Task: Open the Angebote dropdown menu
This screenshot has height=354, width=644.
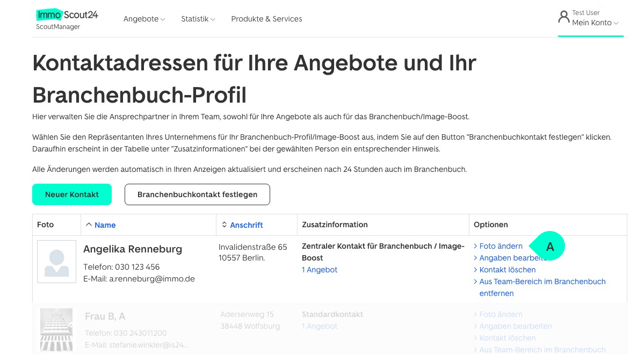Action: tap(143, 19)
